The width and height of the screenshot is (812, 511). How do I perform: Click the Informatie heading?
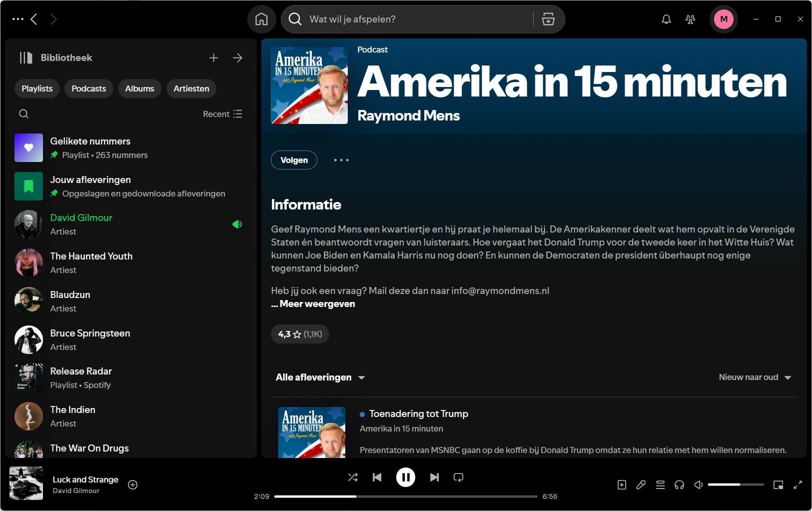[x=306, y=204]
